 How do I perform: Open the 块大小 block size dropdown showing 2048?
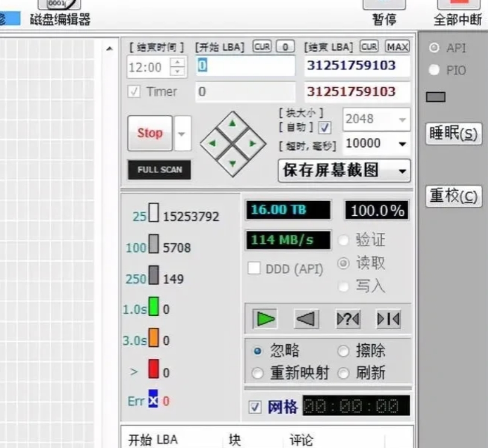(x=376, y=119)
